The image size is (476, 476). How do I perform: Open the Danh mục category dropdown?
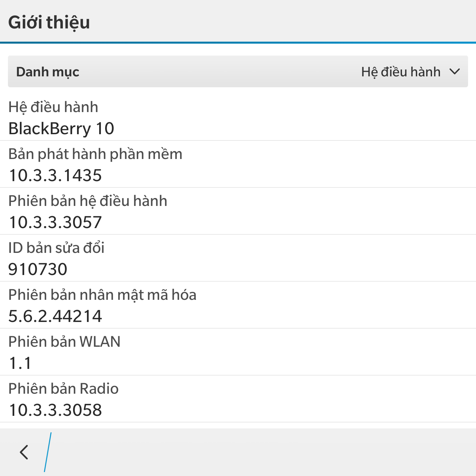(x=238, y=71)
